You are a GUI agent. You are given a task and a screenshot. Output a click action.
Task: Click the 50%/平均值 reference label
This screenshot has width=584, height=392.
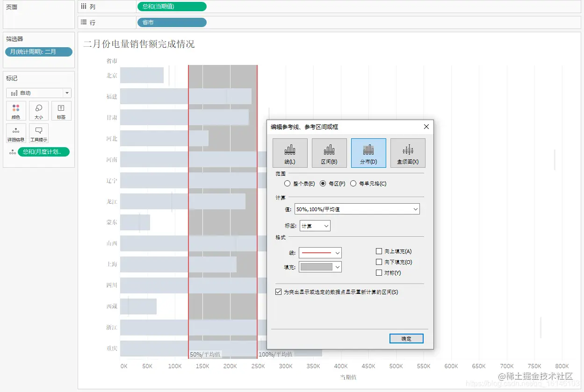205,354
